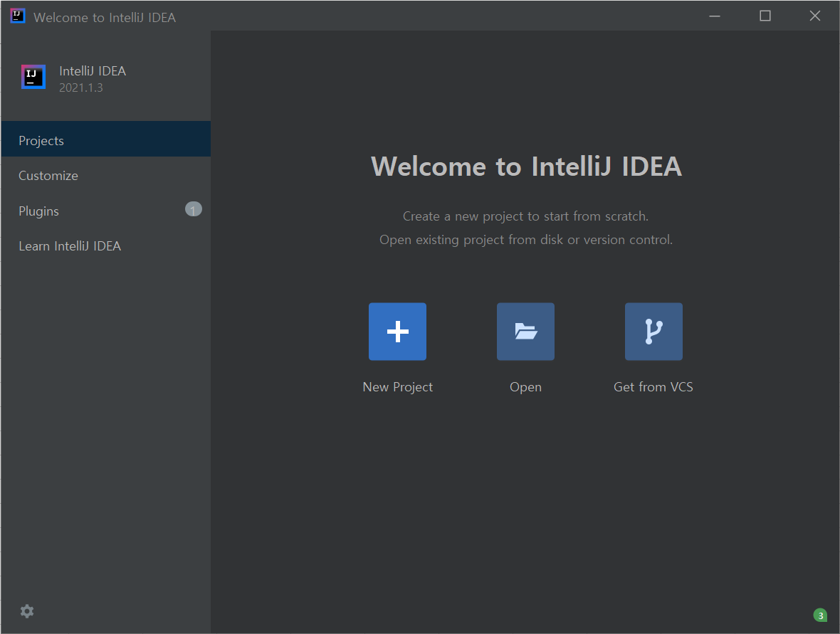Click the green notifications badge showing 3
Image resolution: width=840 pixels, height=634 pixels.
click(x=819, y=615)
